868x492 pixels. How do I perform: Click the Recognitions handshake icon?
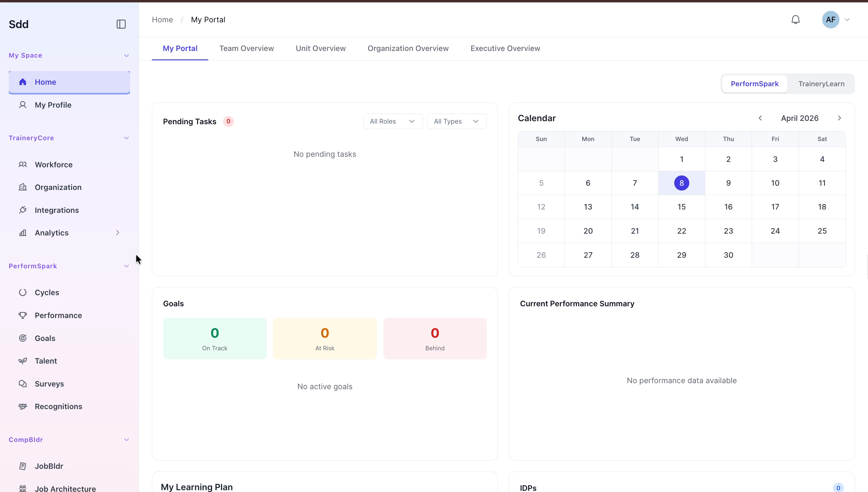[x=23, y=406]
